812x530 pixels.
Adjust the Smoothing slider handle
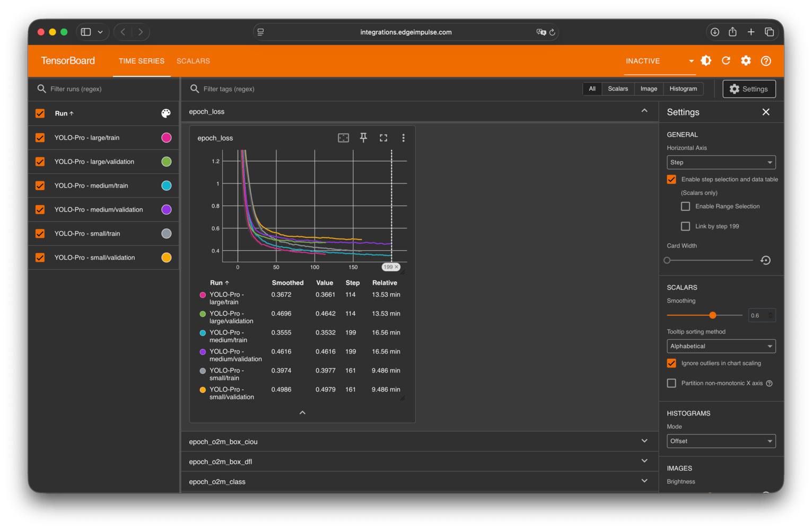pyautogui.click(x=713, y=315)
